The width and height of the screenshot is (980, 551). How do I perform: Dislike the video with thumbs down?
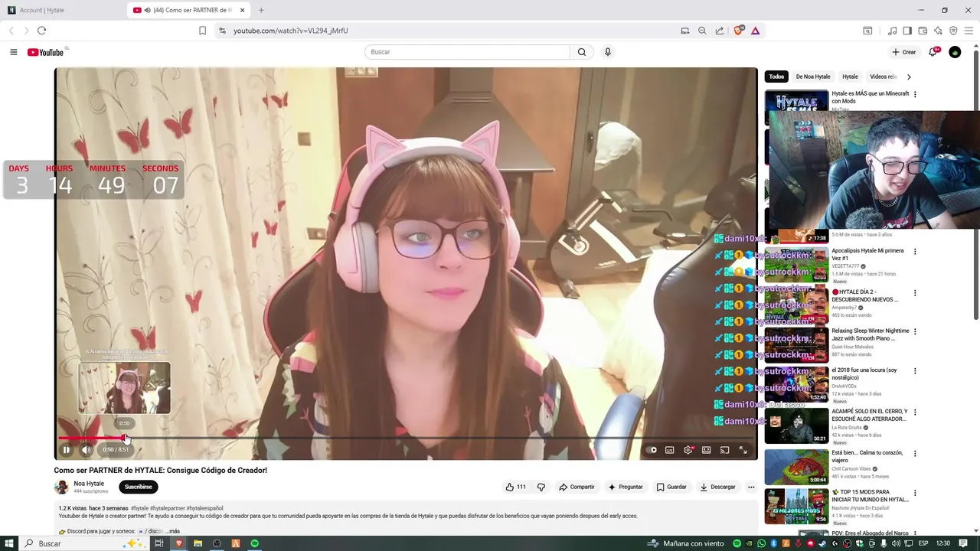[x=541, y=487]
